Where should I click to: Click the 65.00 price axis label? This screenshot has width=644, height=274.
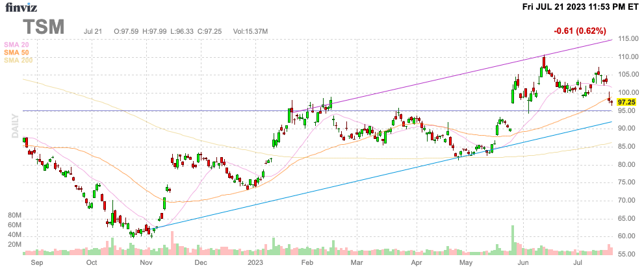(625, 219)
